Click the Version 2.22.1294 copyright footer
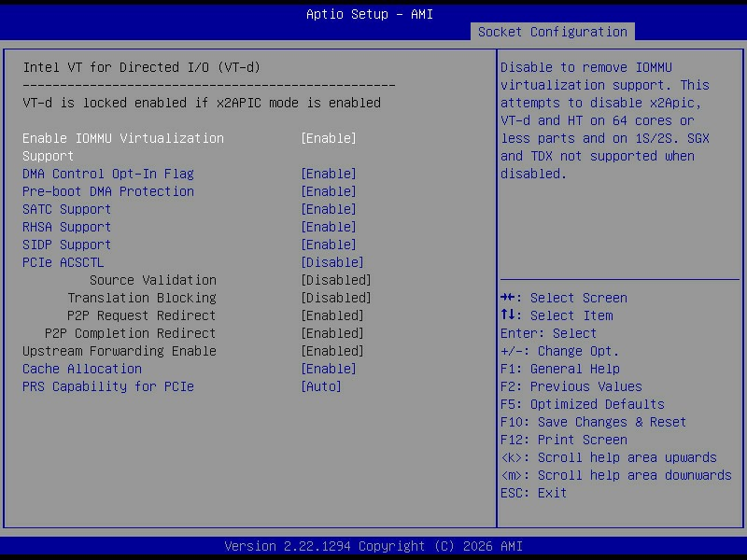This screenshot has width=747, height=560. tap(373, 546)
